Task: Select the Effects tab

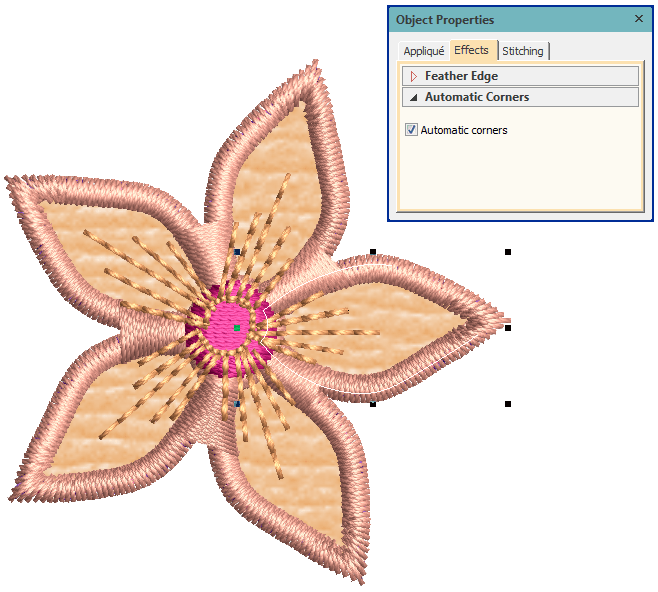Action: coord(472,50)
